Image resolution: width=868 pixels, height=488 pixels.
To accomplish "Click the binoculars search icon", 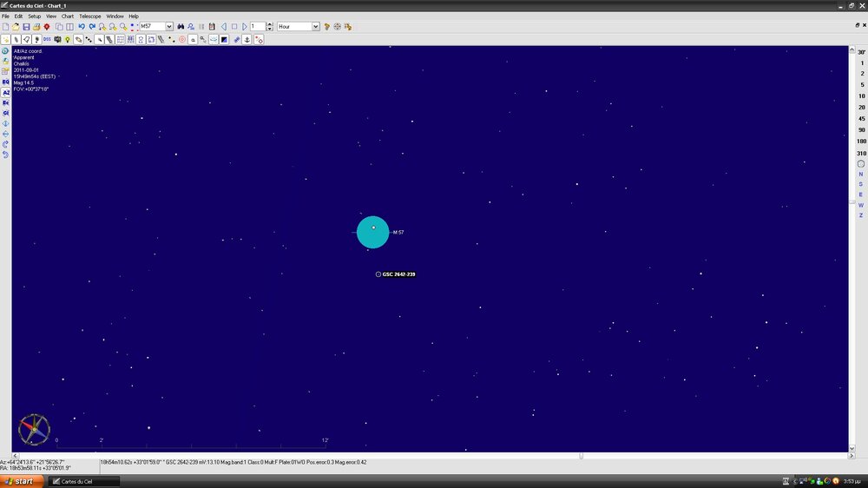I will click(181, 27).
